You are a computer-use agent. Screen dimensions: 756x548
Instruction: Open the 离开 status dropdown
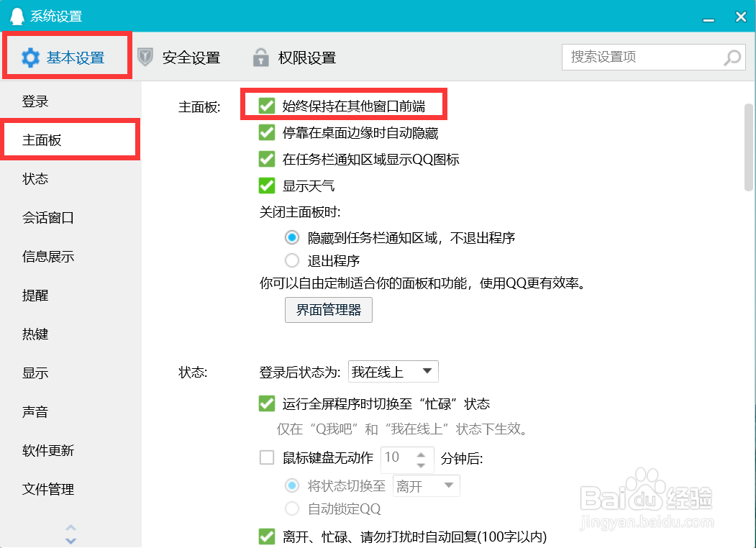[427, 486]
